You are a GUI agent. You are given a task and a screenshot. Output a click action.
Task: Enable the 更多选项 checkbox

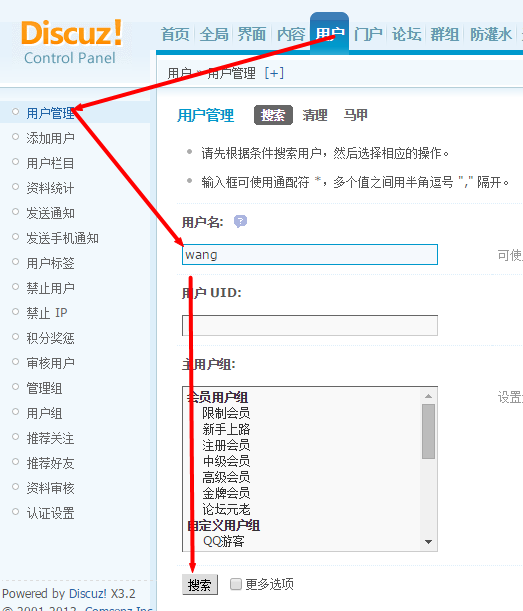(235, 584)
